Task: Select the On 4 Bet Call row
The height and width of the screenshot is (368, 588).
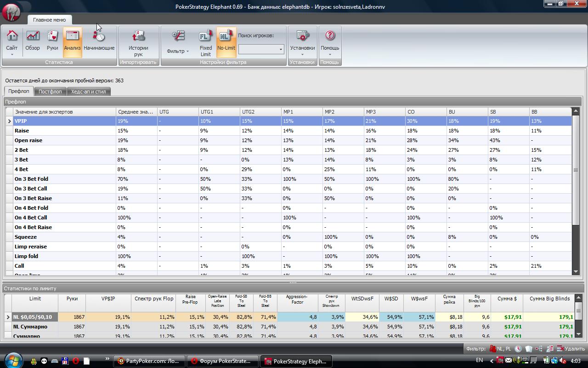Action: pos(288,218)
